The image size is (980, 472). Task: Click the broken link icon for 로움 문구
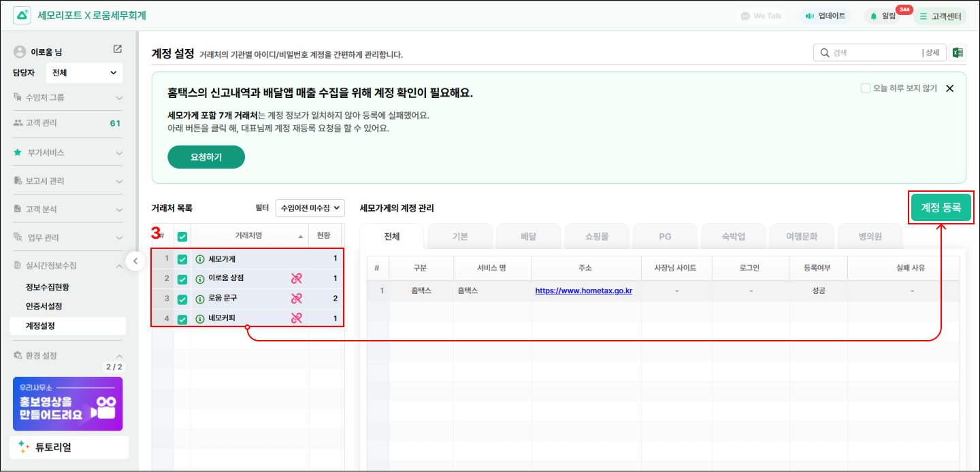coord(296,298)
